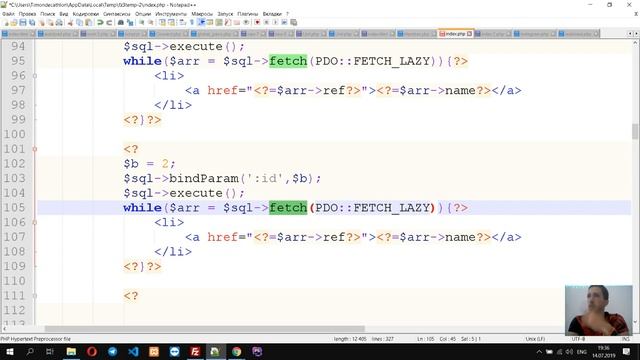The image size is (640, 360).
Task: Open the Инструменты menu
Action: tap(171, 14)
